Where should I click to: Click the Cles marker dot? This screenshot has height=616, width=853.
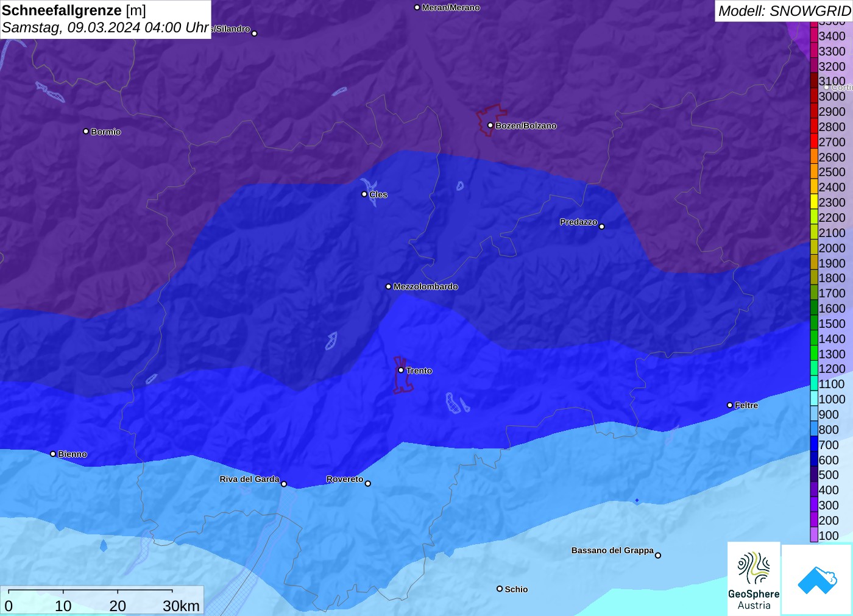point(364,194)
